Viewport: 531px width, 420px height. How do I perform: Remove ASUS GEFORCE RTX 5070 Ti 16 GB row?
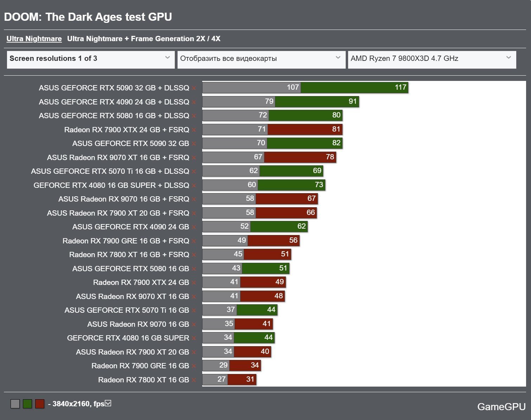[194, 311]
